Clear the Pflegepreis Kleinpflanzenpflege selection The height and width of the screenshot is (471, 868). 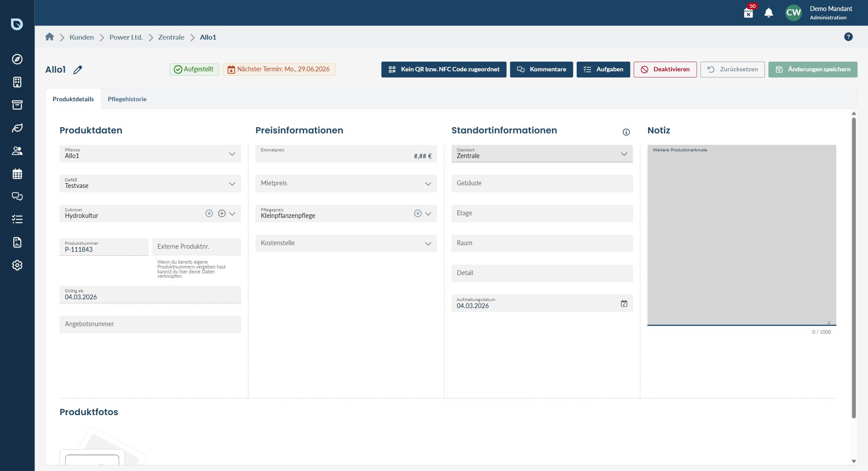418,213
